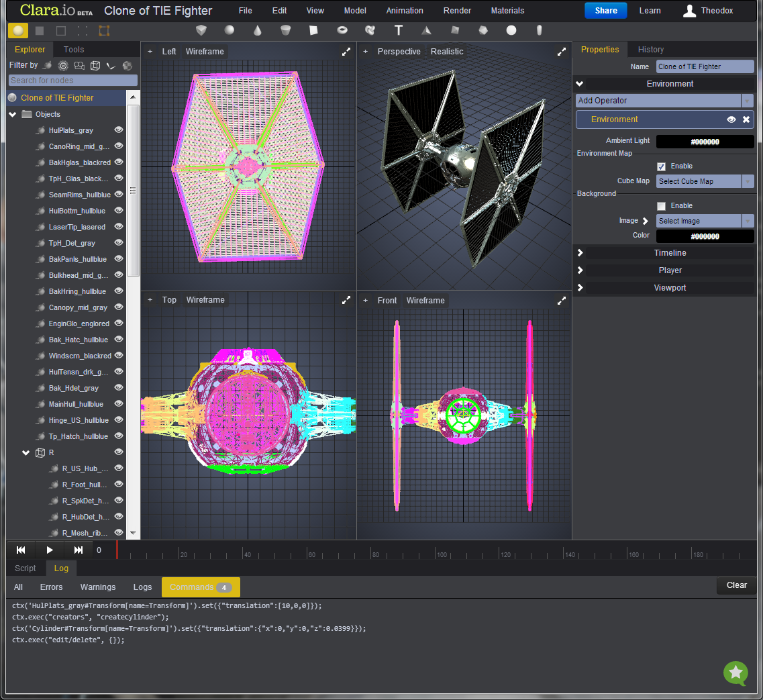
Task: Filter nodes by camera icon
Action: tap(79, 65)
